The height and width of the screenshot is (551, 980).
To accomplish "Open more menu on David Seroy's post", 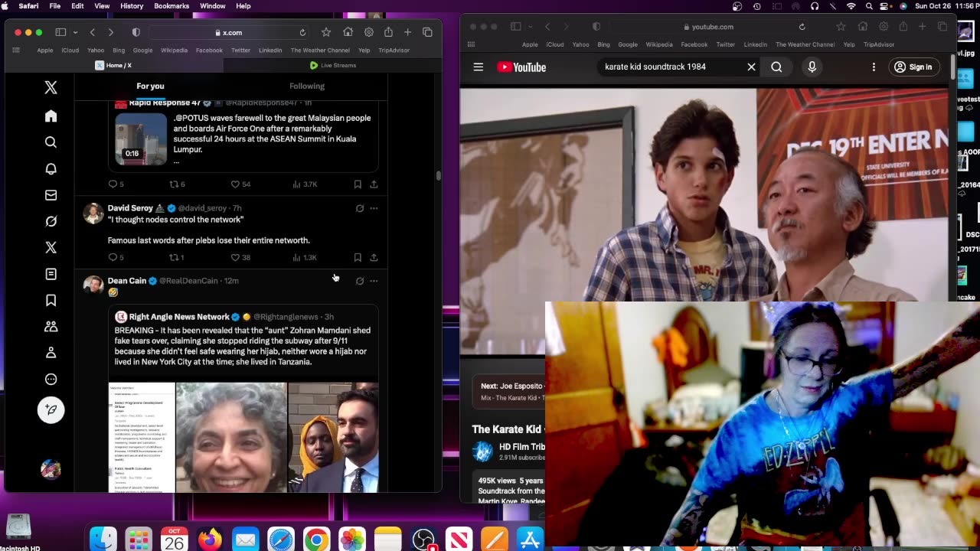I will (x=374, y=208).
